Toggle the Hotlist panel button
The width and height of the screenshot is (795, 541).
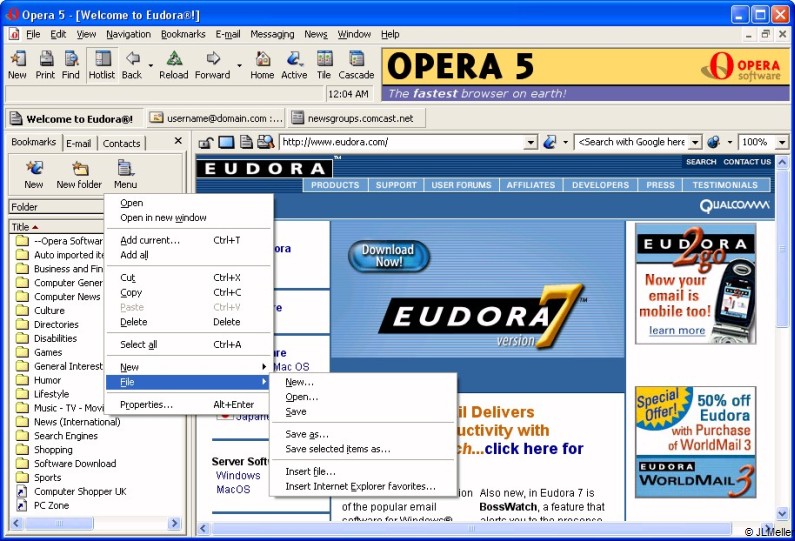click(102, 64)
